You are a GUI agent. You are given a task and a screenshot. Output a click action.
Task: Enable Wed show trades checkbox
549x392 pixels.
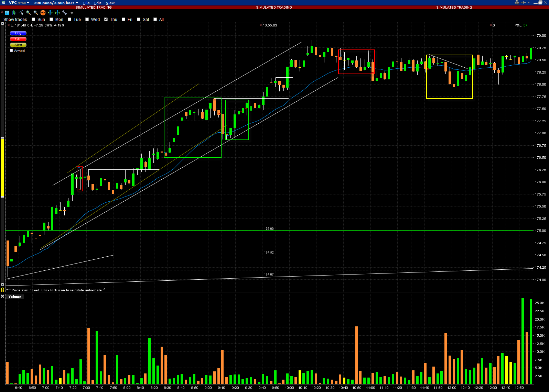(87, 19)
